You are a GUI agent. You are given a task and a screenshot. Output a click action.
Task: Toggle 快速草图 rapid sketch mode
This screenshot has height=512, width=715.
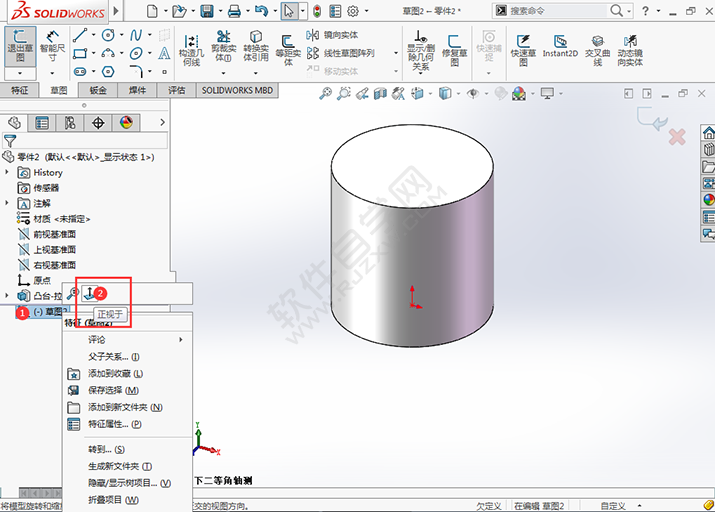[523, 47]
